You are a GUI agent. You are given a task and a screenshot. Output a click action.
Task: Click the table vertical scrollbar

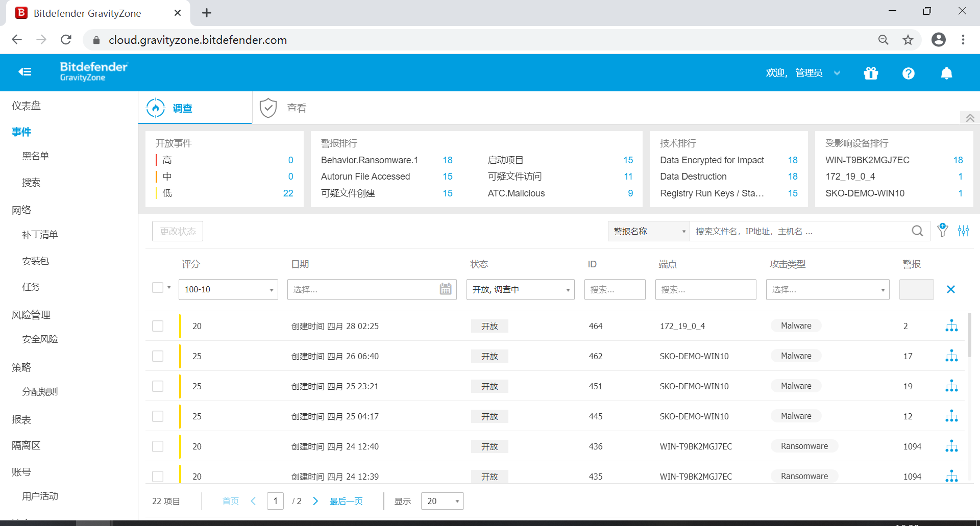(969, 335)
